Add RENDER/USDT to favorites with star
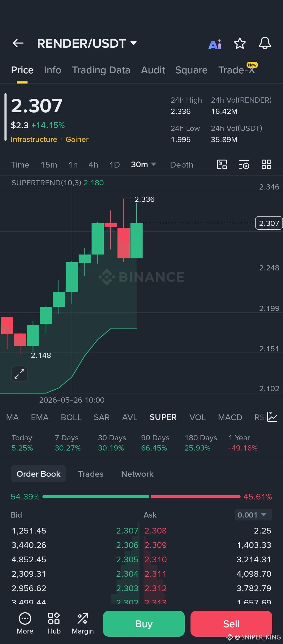The image size is (283, 644). [x=240, y=43]
